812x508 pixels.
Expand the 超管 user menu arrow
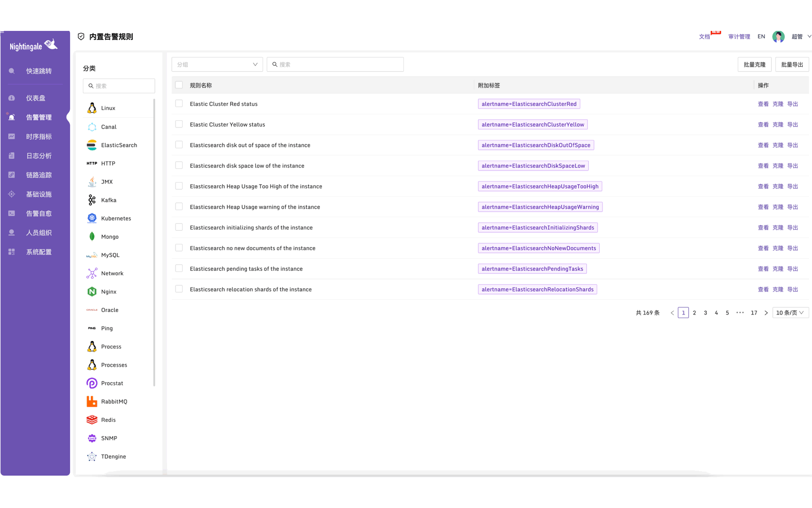point(809,36)
